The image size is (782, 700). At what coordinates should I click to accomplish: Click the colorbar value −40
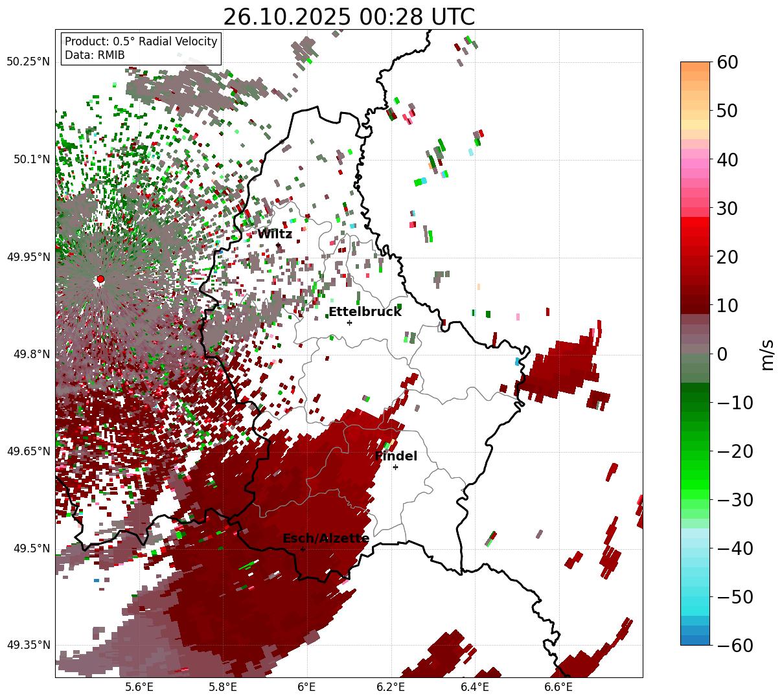(735, 548)
